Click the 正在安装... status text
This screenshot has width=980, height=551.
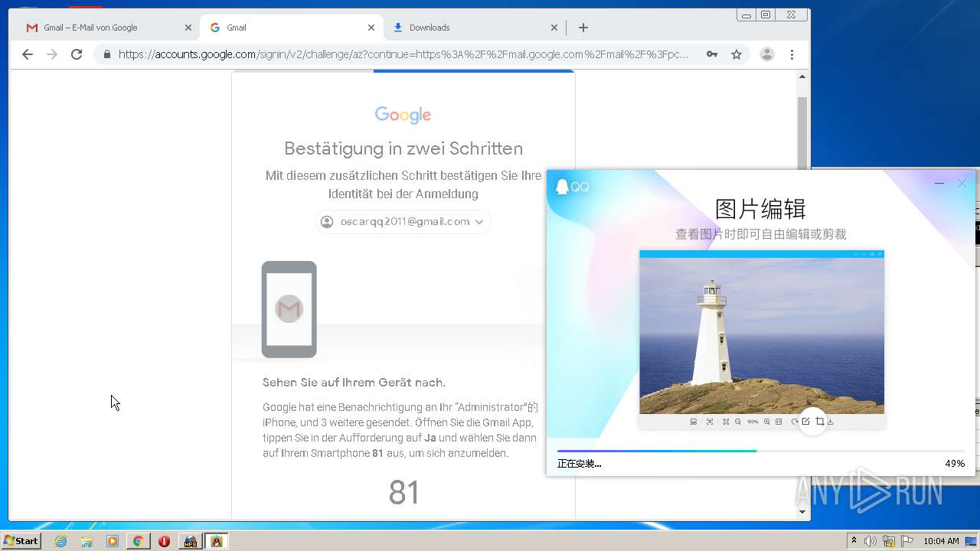(579, 464)
